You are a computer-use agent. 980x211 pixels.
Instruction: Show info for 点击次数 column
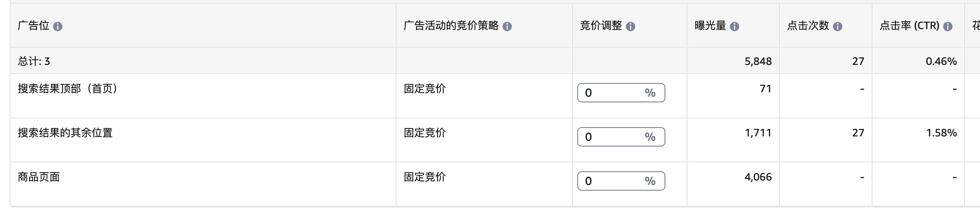pos(838,26)
